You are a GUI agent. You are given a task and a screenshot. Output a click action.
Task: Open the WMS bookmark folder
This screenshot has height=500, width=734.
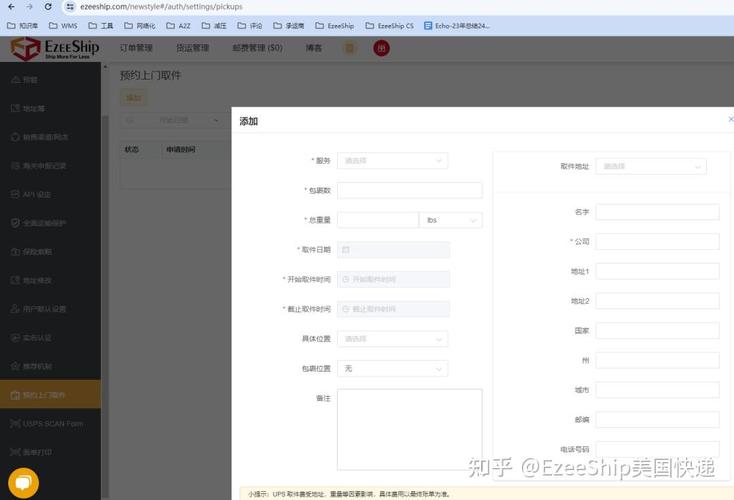point(63,26)
